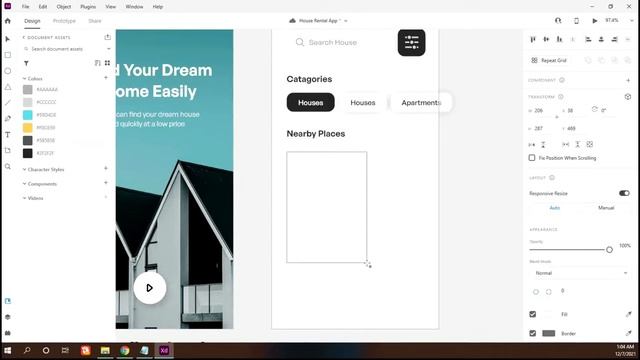This screenshot has width=640, height=360.
Task: Select the Zoom tool
Action: 7,167
